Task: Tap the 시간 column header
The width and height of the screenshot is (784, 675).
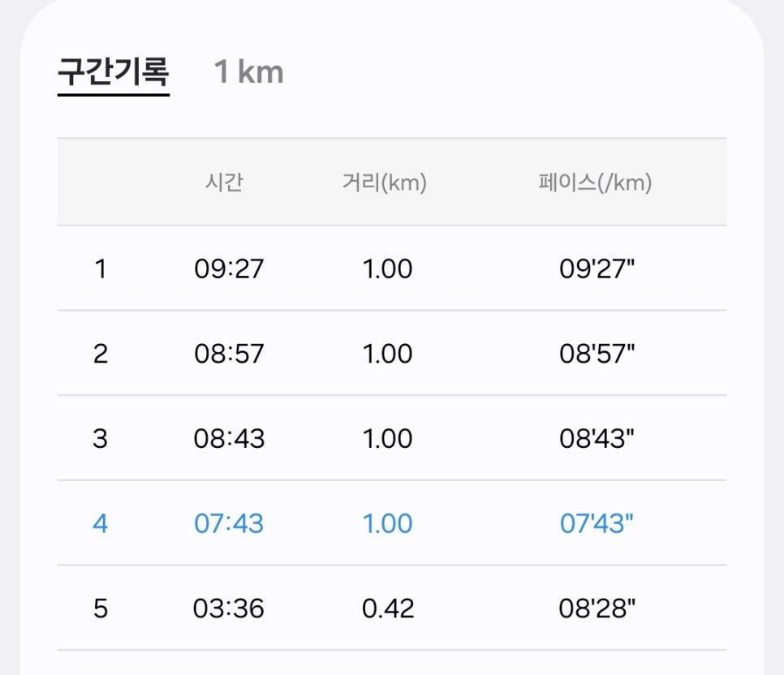Action: (224, 182)
